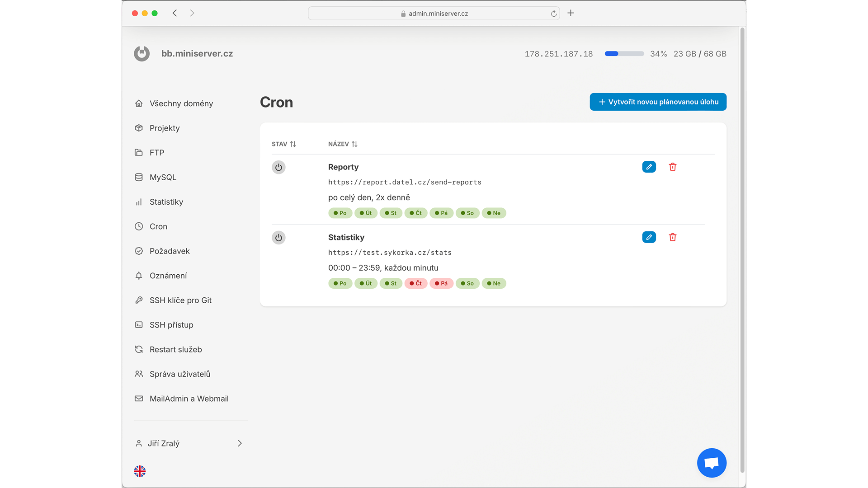Image resolution: width=868 pixels, height=488 pixels.
Task: Toggle power state of Statistiky task
Action: pos(278,238)
